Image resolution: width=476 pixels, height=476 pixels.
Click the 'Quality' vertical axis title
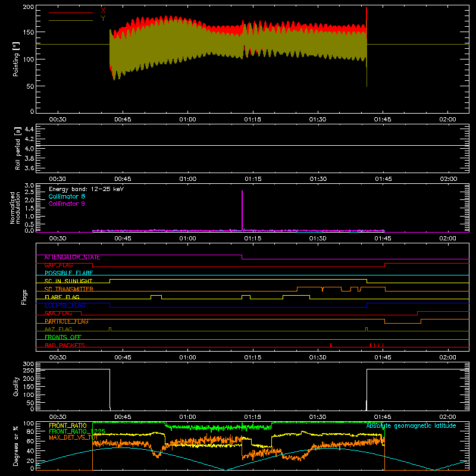pyautogui.click(x=16, y=386)
